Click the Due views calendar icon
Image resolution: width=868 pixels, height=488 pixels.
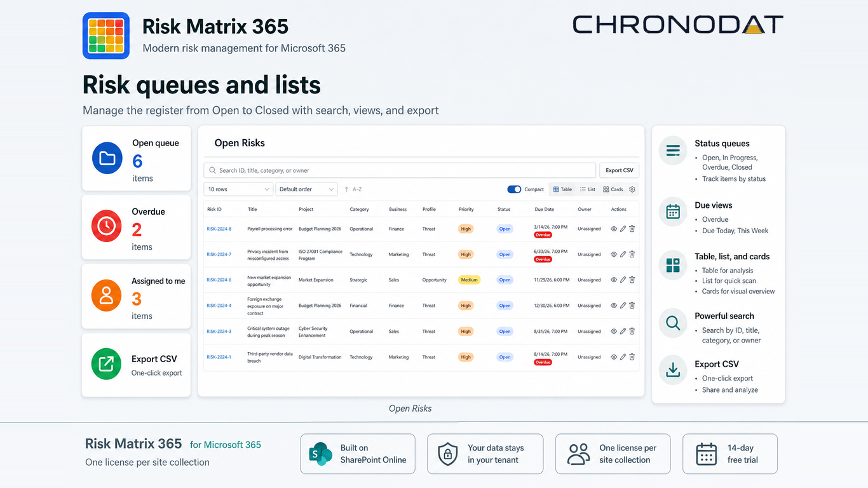pyautogui.click(x=673, y=212)
